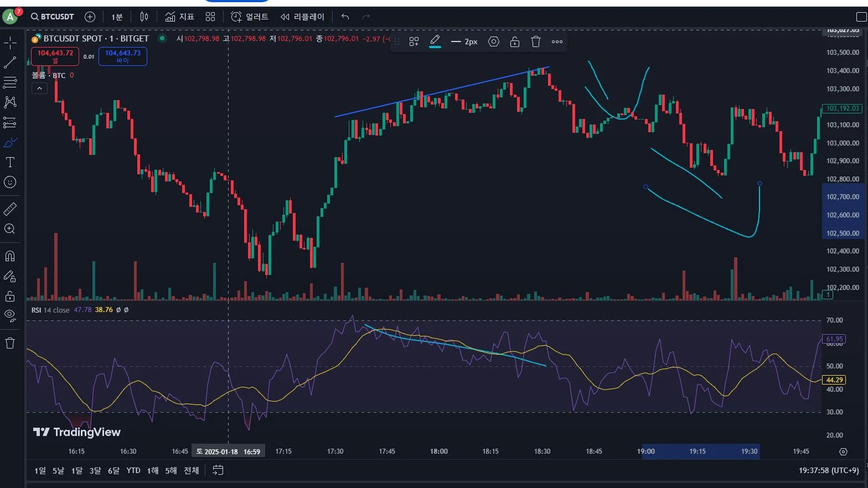868x488 pixels.
Task: Open the indicator templates grid menu
Action: click(x=210, y=17)
